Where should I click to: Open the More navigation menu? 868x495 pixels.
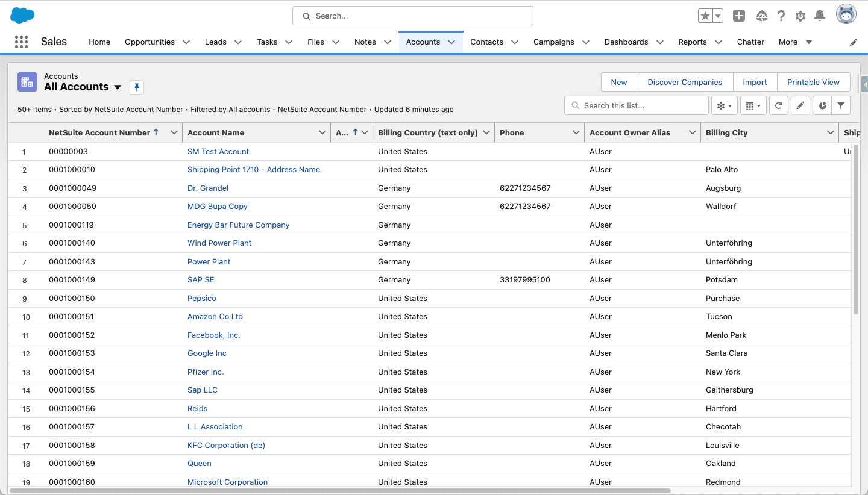[796, 42]
